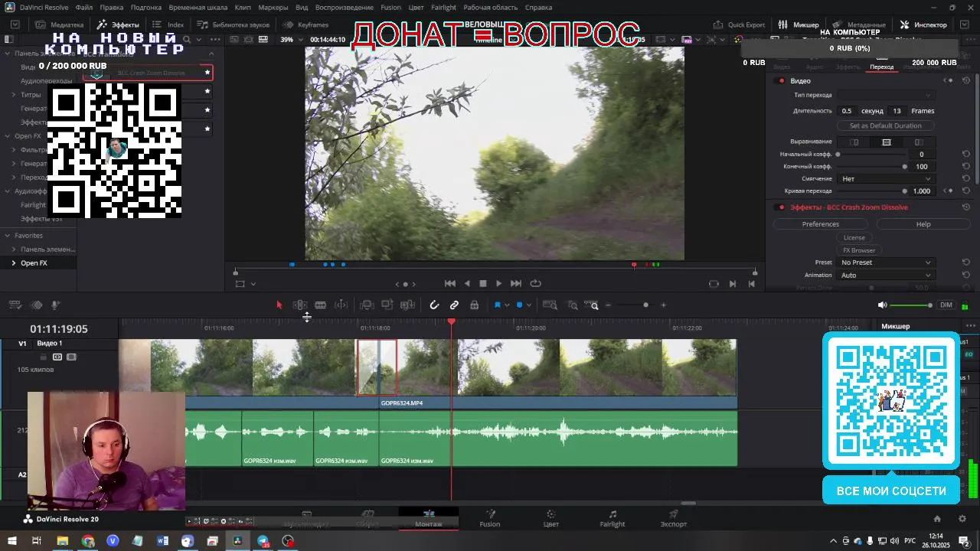
Task: Toggle the Инспектор panel button
Action: click(x=923, y=25)
